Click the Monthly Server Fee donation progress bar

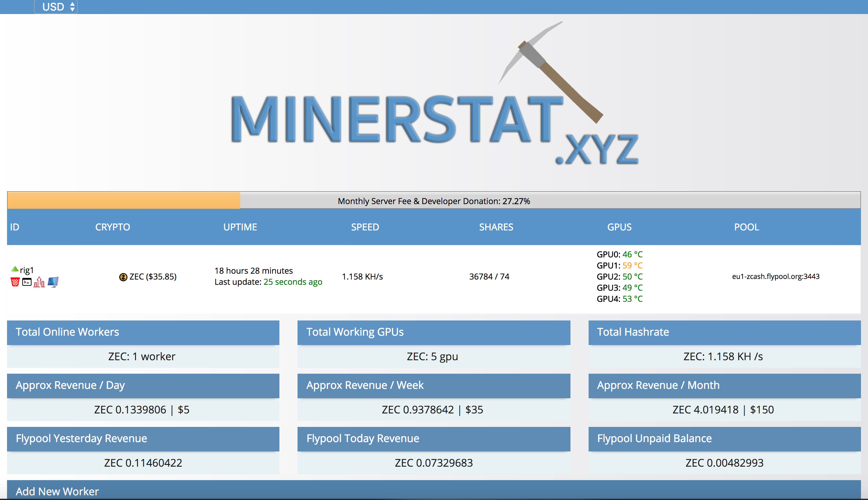pos(434,201)
